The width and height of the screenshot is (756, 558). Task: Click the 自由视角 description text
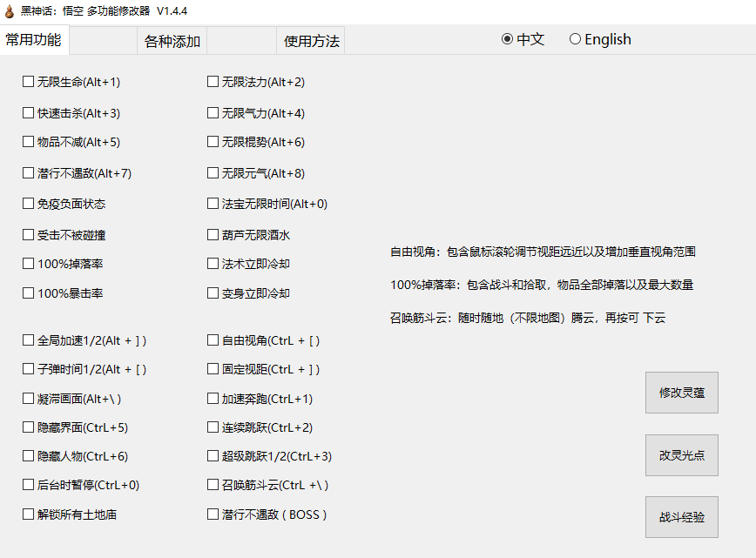(x=543, y=252)
